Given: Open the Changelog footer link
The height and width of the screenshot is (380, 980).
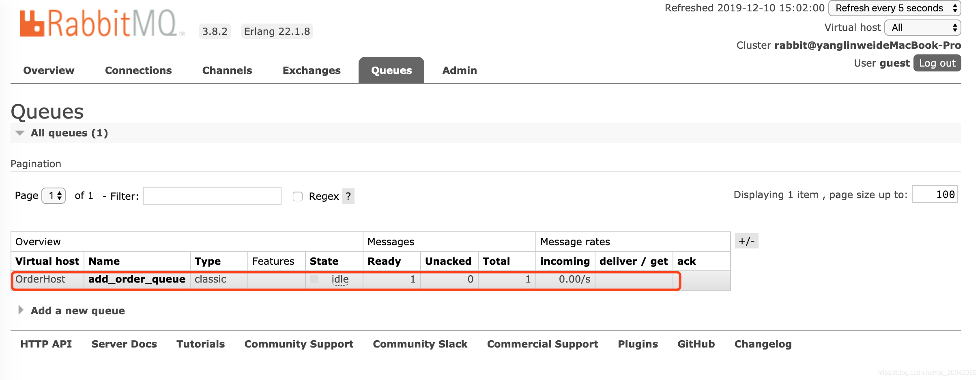Looking at the screenshot, I should pos(763,344).
